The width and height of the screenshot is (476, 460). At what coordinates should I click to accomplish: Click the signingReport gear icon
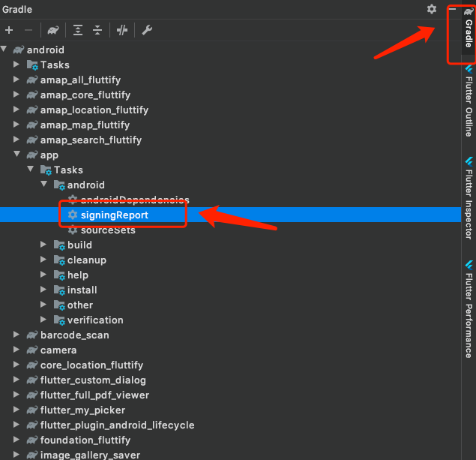click(x=73, y=215)
